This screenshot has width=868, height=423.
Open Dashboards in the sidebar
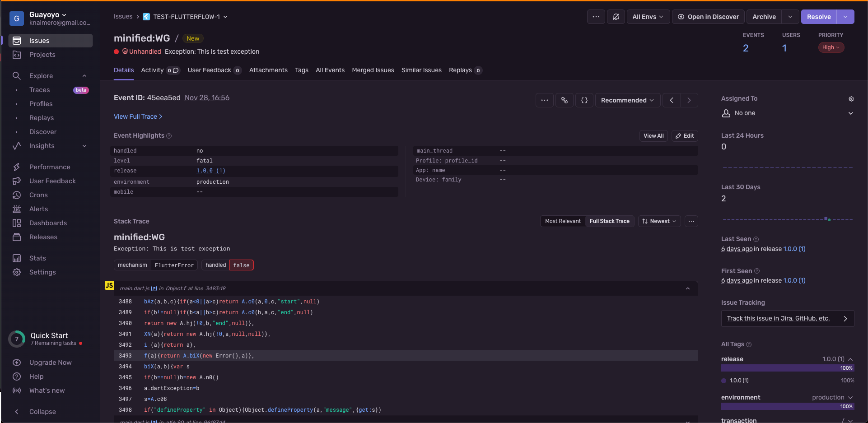click(x=48, y=223)
